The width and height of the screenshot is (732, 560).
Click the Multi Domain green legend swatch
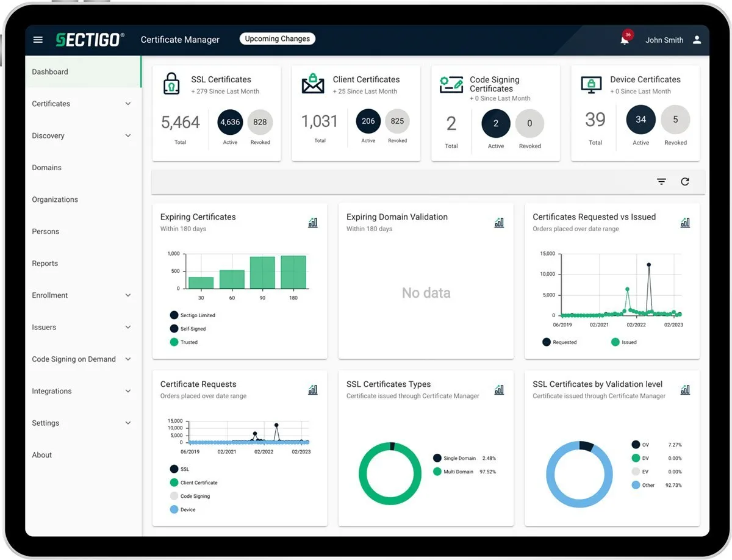pyautogui.click(x=437, y=472)
